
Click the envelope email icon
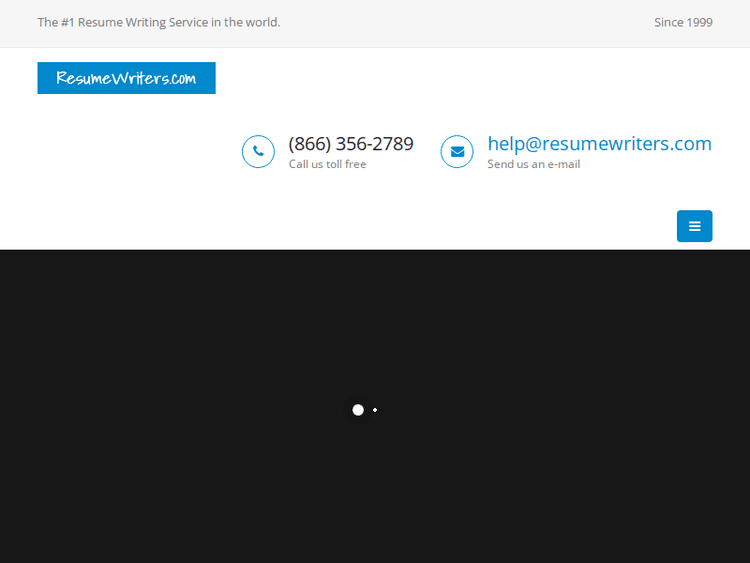[457, 152]
